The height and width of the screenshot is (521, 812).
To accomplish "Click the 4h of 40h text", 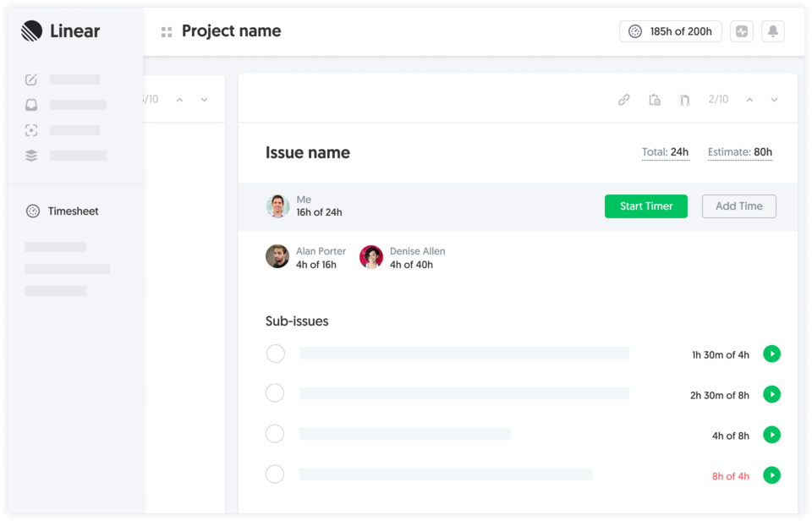I will (x=411, y=265).
